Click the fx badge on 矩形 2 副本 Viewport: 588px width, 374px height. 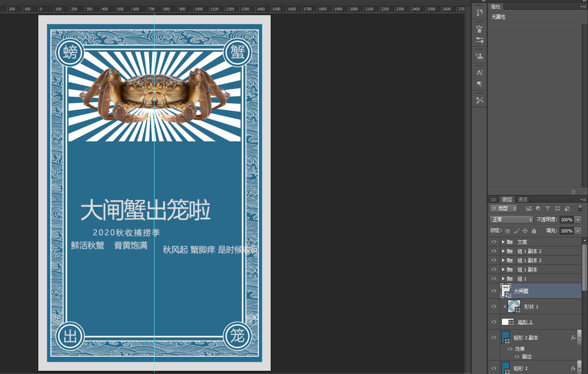[573, 338]
